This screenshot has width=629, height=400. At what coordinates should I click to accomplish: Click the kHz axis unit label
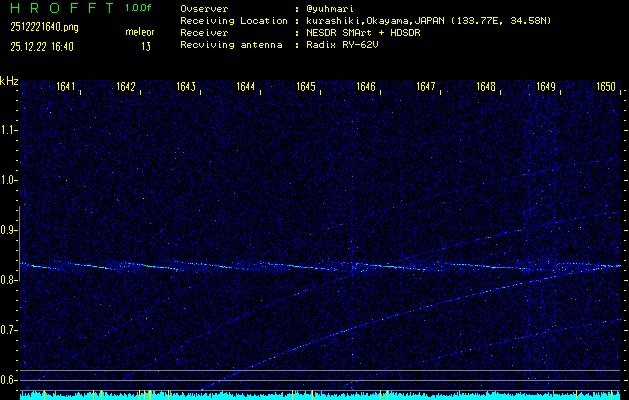9,81
